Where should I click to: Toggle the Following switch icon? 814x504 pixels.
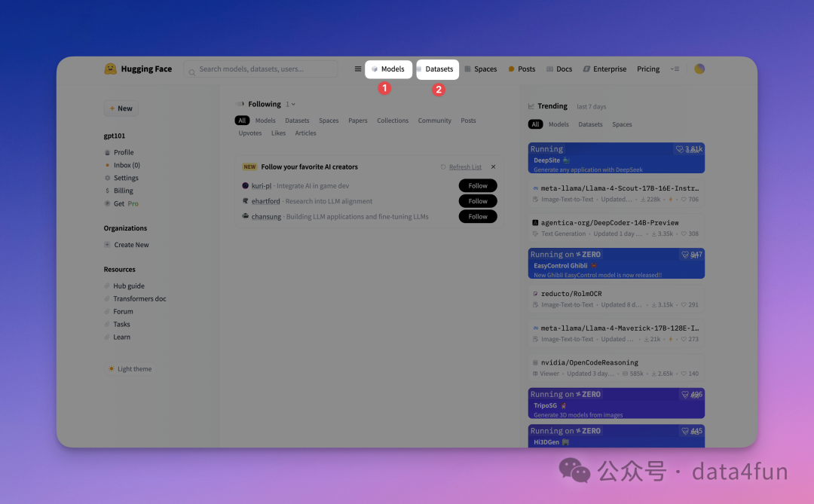click(240, 104)
